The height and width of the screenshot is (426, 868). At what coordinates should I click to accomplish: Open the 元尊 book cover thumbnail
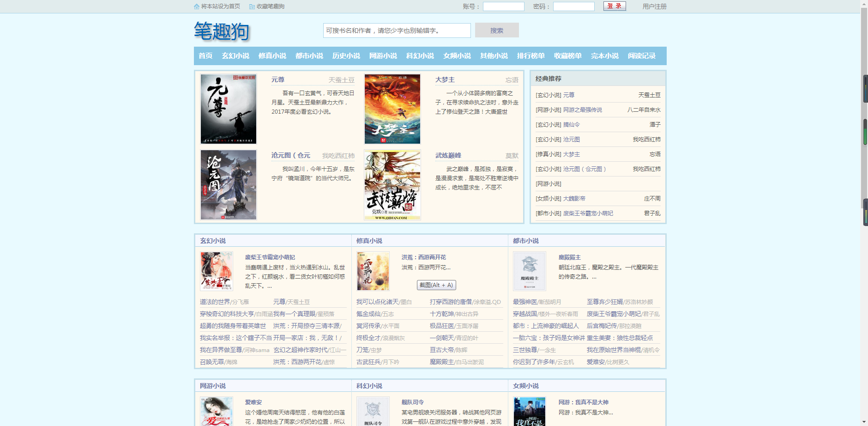click(x=229, y=109)
